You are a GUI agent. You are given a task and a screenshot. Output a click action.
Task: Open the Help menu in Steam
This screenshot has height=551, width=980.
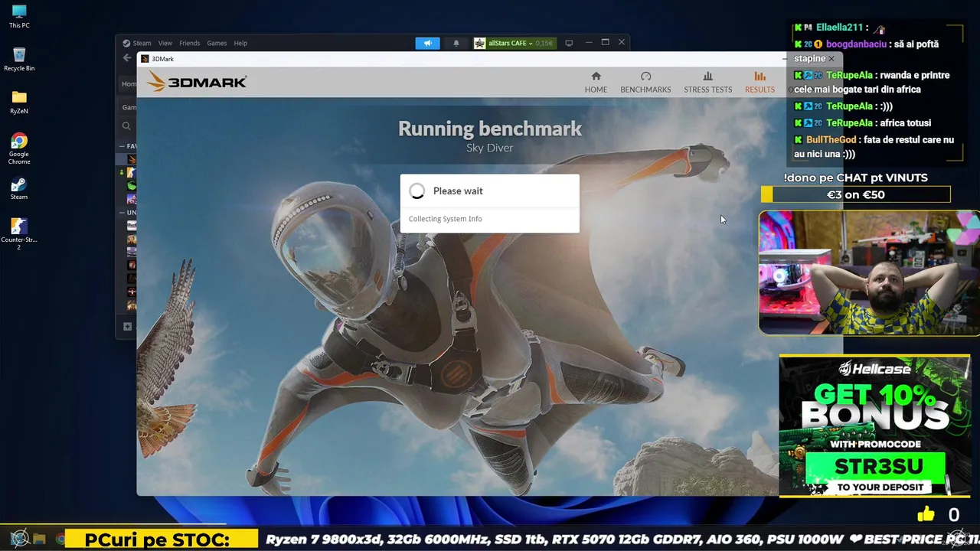240,43
